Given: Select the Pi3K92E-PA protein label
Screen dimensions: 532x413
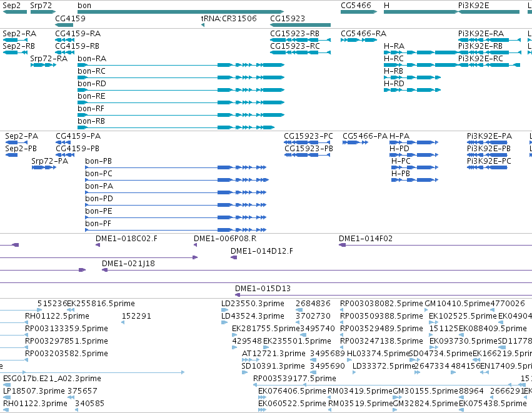Looking at the screenshot, I should (x=489, y=136).
